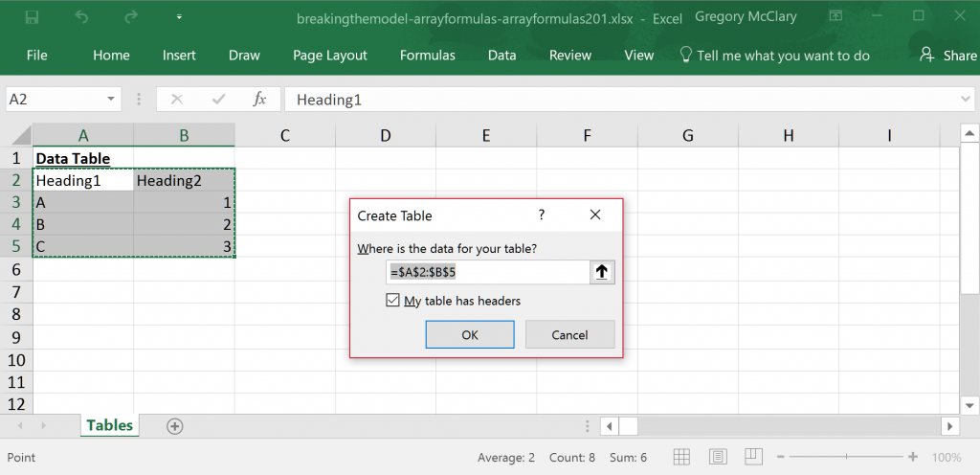980x475 pixels.
Task: Select Normal view icon in status bar
Action: [x=681, y=457]
